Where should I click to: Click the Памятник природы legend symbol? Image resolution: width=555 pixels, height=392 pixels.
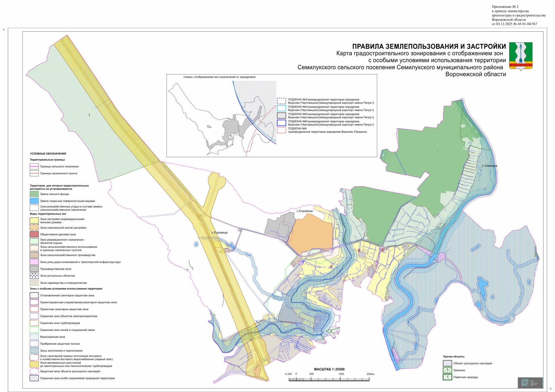tap(447, 377)
